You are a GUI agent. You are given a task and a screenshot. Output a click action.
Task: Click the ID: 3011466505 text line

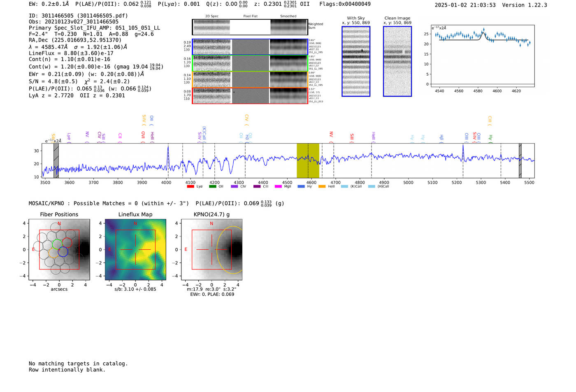(x=78, y=16)
